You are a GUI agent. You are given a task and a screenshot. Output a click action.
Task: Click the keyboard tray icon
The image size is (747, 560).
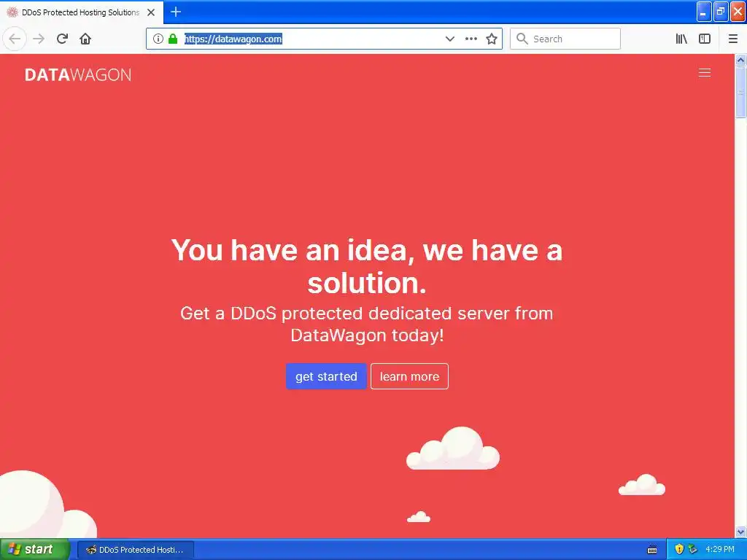652,550
